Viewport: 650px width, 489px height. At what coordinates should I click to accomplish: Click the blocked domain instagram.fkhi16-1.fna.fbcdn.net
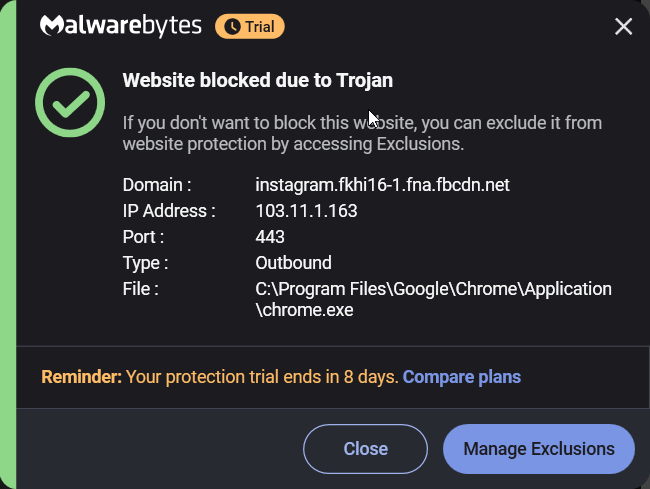[382, 185]
